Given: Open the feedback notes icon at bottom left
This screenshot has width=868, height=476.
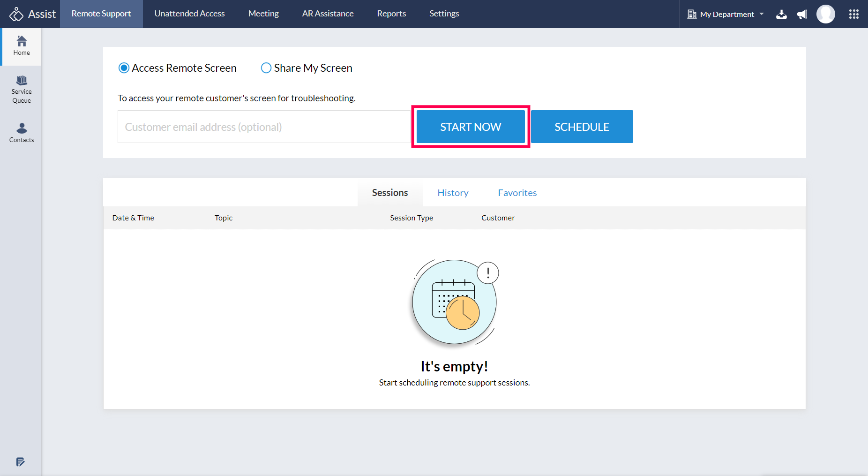Looking at the screenshot, I should tap(20, 462).
